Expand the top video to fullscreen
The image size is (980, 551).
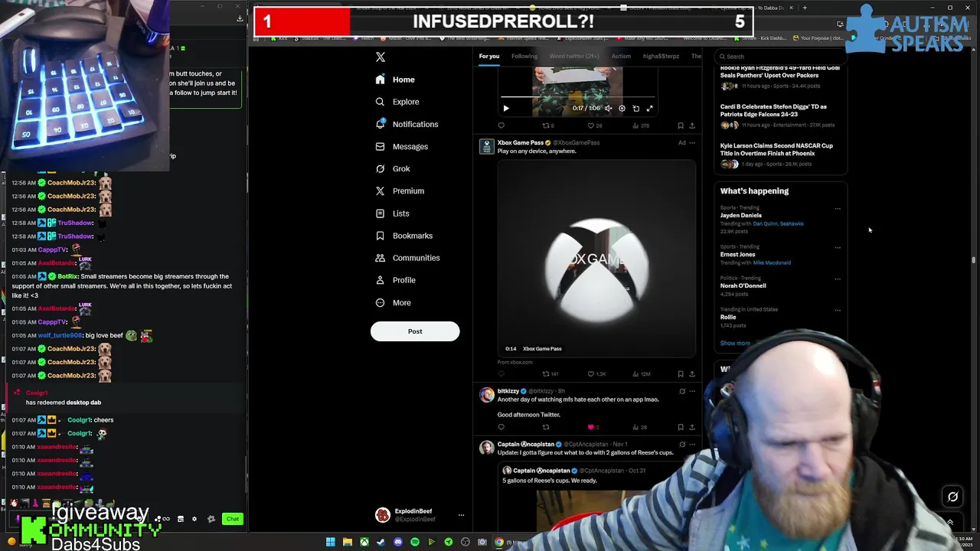649,108
